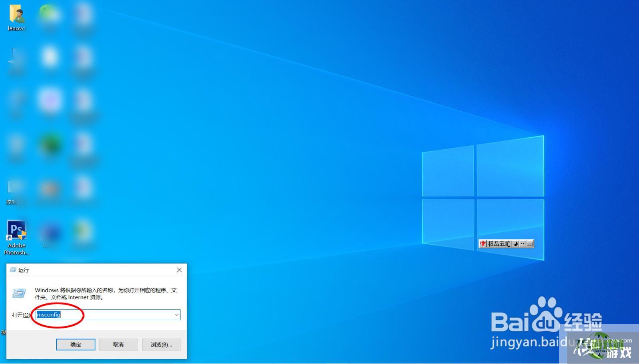639x364 pixels.
Task: Expand the 打开 combo box dropdown arrow
Action: click(177, 315)
